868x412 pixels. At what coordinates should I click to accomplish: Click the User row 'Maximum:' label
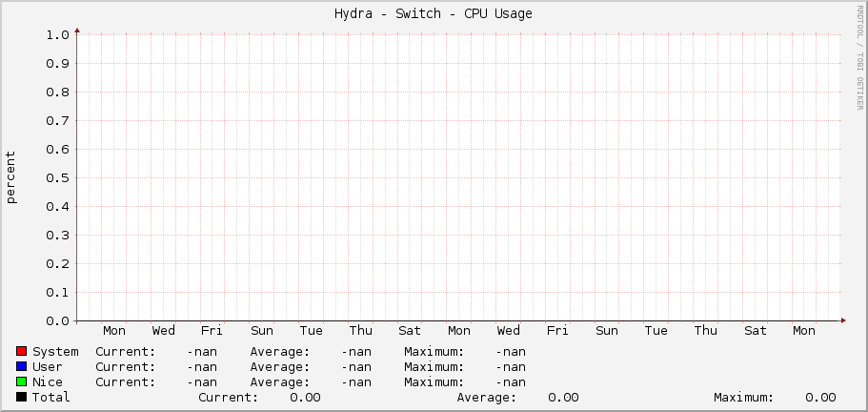pos(434,366)
